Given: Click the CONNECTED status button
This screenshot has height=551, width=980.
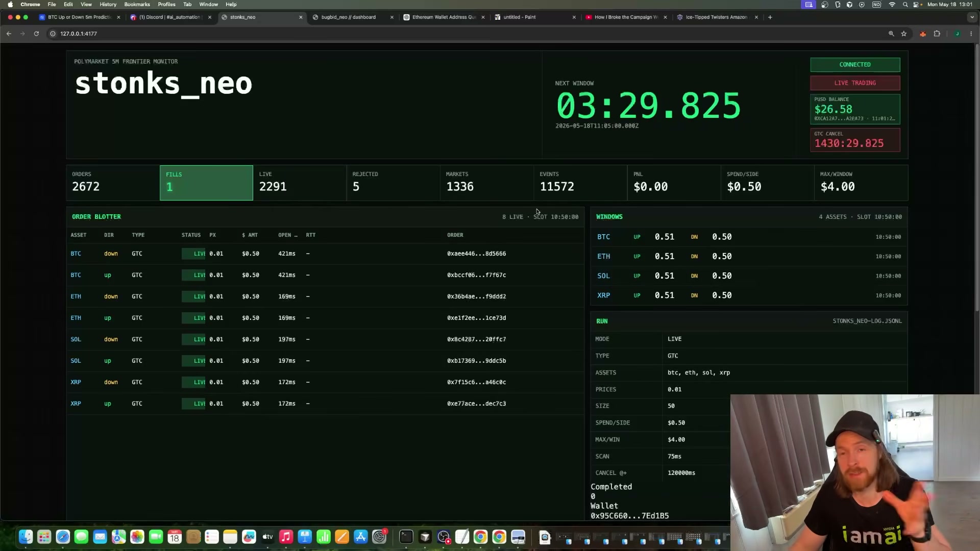Looking at the screenshot, I should pos(855,65).
